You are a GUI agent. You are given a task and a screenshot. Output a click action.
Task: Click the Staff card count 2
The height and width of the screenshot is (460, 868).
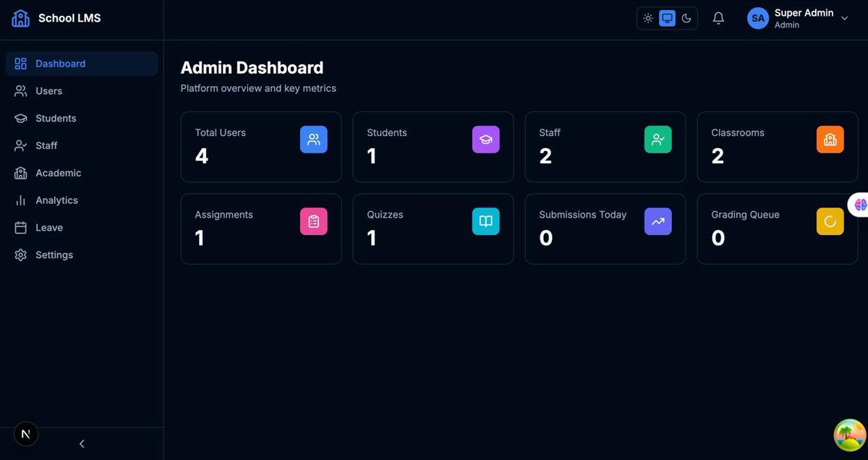point(545,156)
